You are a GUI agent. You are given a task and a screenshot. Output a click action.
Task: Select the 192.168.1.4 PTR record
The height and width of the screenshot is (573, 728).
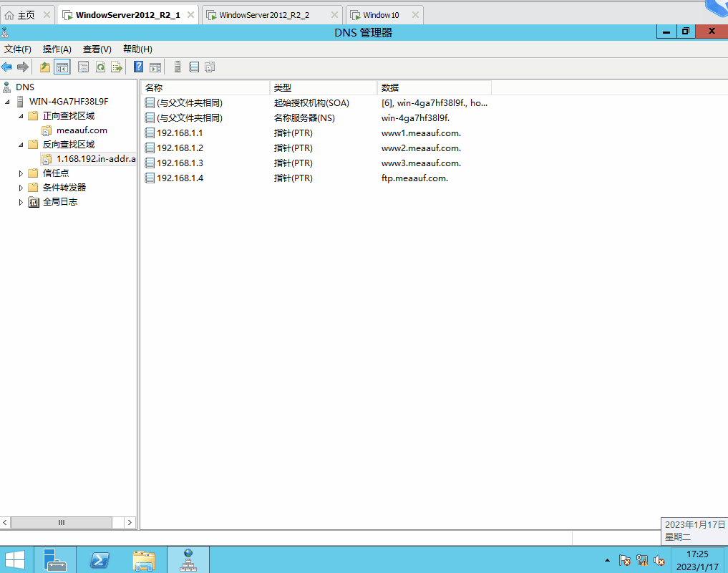pos(316,178)
